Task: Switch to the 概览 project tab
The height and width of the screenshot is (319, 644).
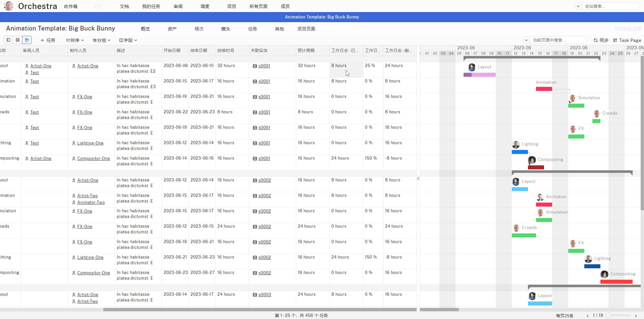Action: coord(145,29)
